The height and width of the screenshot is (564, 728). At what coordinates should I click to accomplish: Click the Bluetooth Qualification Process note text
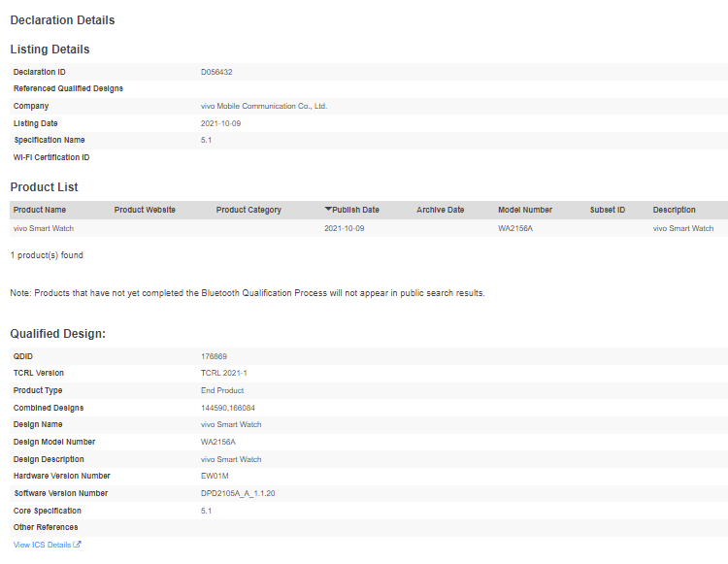248,293
